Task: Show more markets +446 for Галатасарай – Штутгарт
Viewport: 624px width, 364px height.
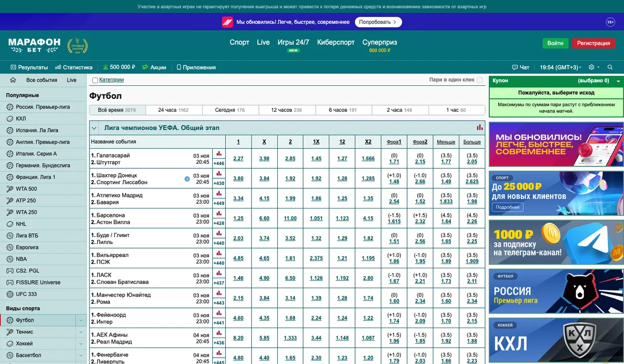Action: [x=219, y=163]
